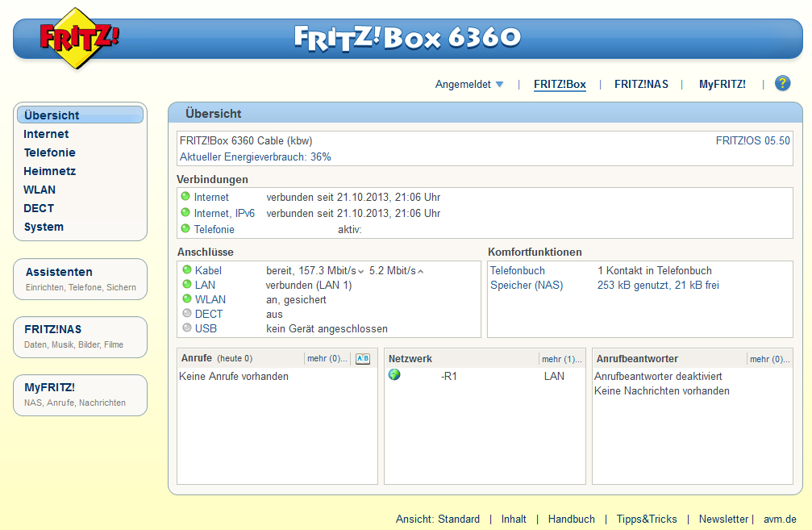Click Keine Nachrichten vorhanden text
The width and height of the screenshot is (812, 530).
pos(661,390)
